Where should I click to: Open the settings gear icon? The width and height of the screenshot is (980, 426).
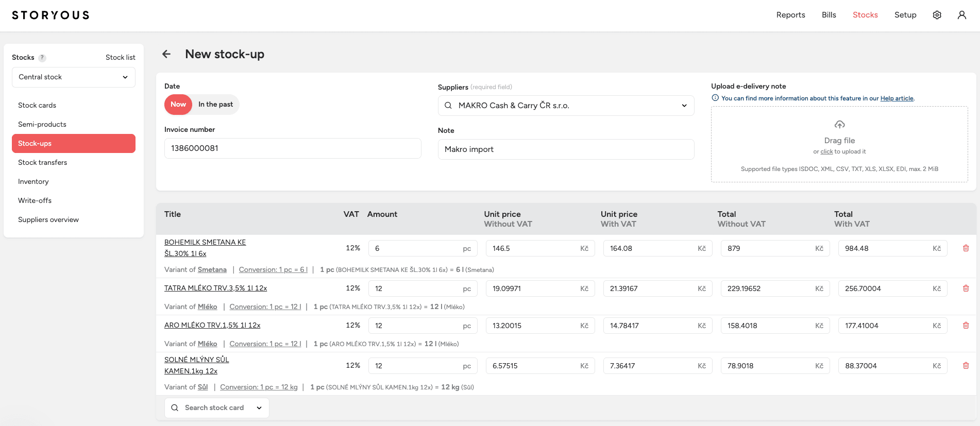click(937, 15)
